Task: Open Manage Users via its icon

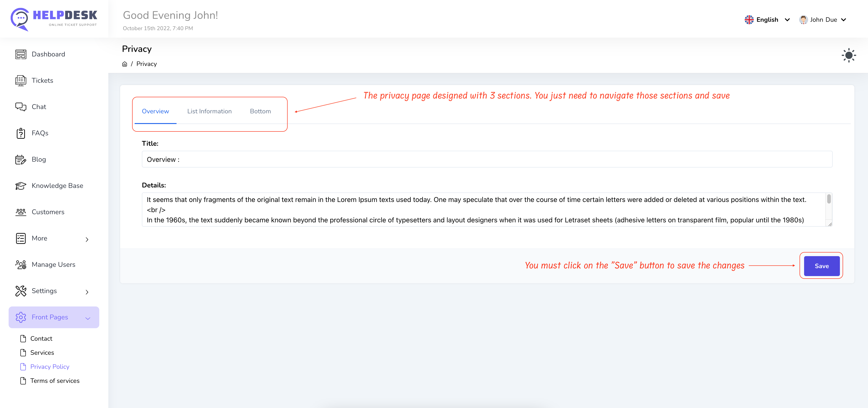Action: pos(21,265)
